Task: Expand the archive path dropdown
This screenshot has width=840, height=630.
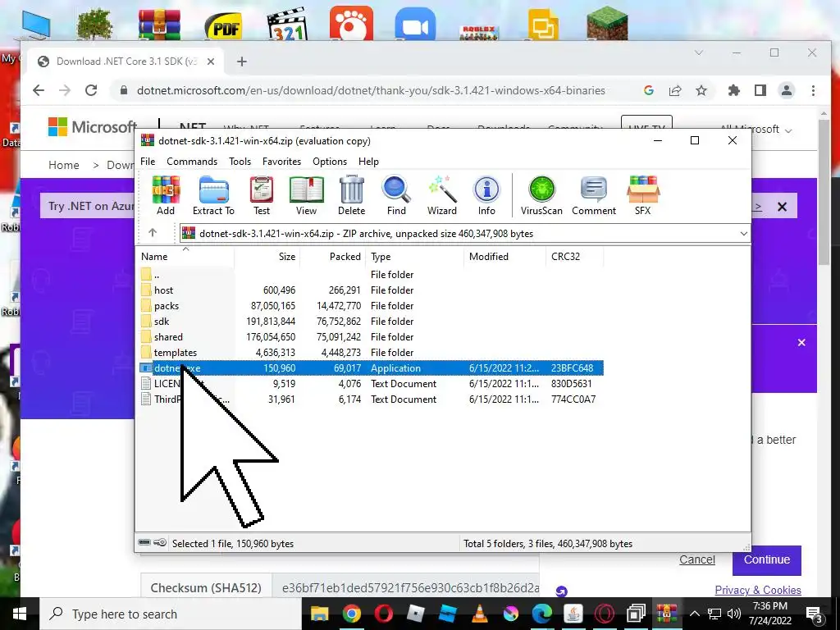Action: (x=743, y=234)
